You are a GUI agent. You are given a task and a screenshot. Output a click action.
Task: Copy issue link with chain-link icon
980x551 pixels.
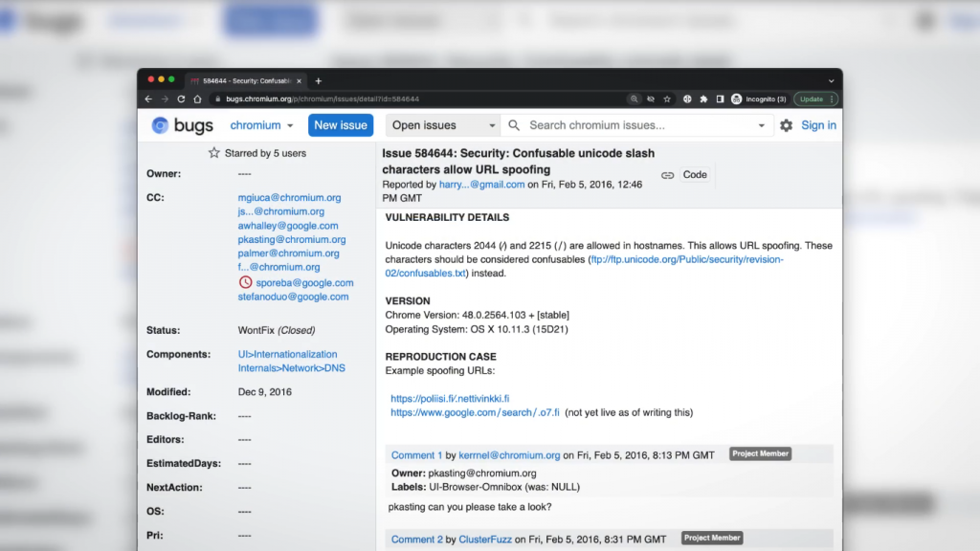click(667, 176)
